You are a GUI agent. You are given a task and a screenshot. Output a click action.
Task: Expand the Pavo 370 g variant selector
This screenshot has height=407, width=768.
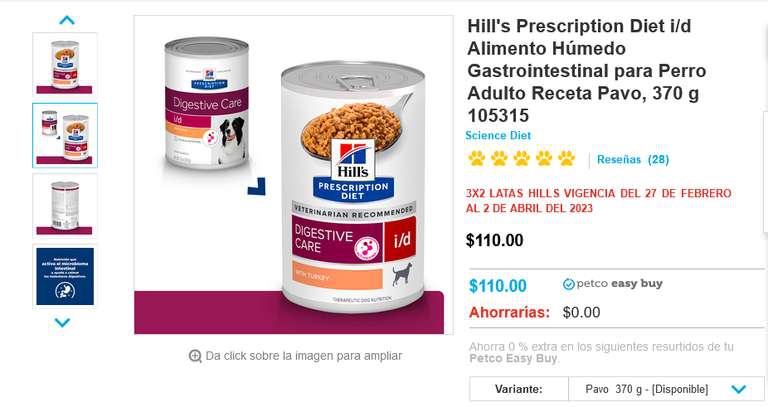pos(666,389)
